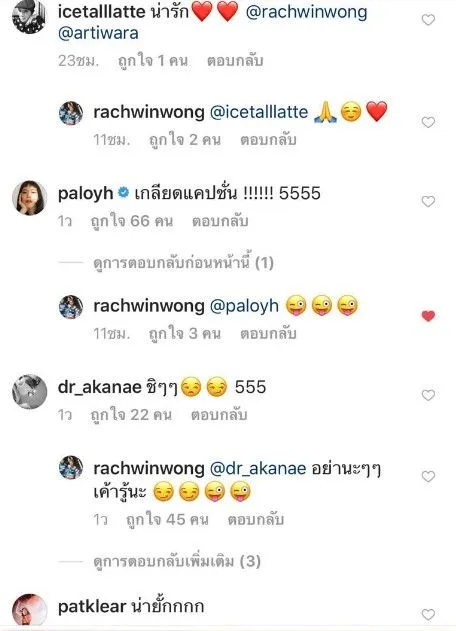The height and width of the screenshot is (631, 456).
Task: Reply to dr_akanae's comment via ตอบกลับ
Action: click(x=219, y=415)
